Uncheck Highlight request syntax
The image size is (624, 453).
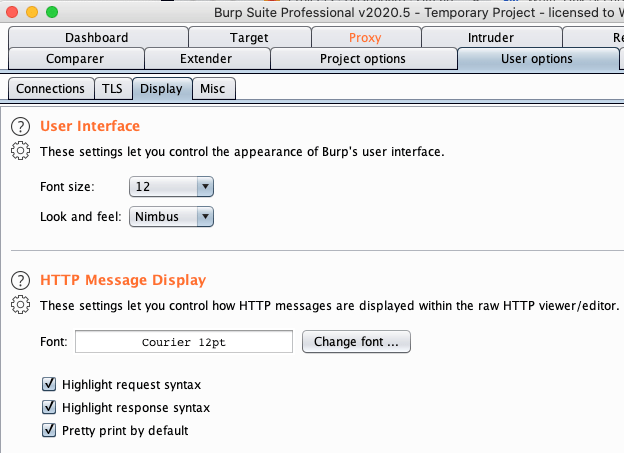coord(49,384)
